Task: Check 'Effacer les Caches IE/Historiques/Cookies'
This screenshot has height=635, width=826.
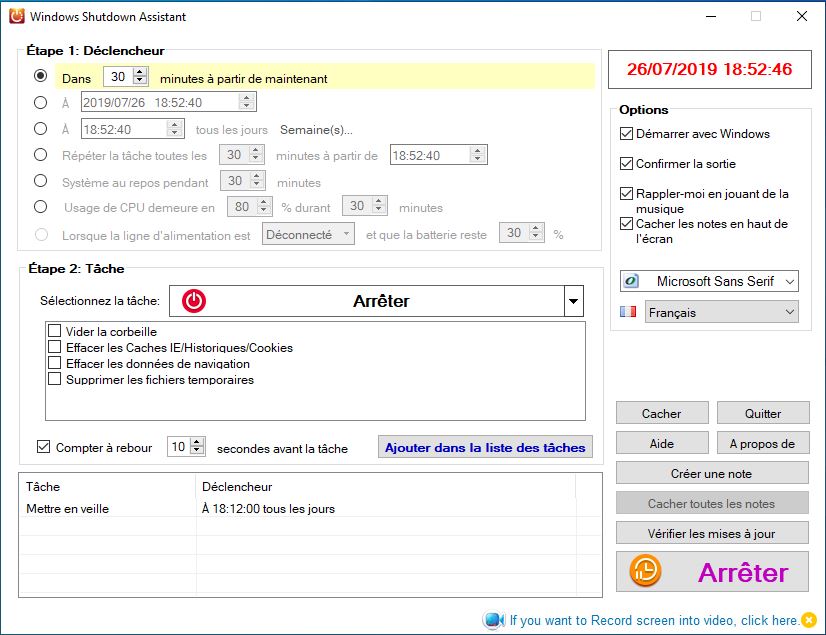Action: point(54,347)
